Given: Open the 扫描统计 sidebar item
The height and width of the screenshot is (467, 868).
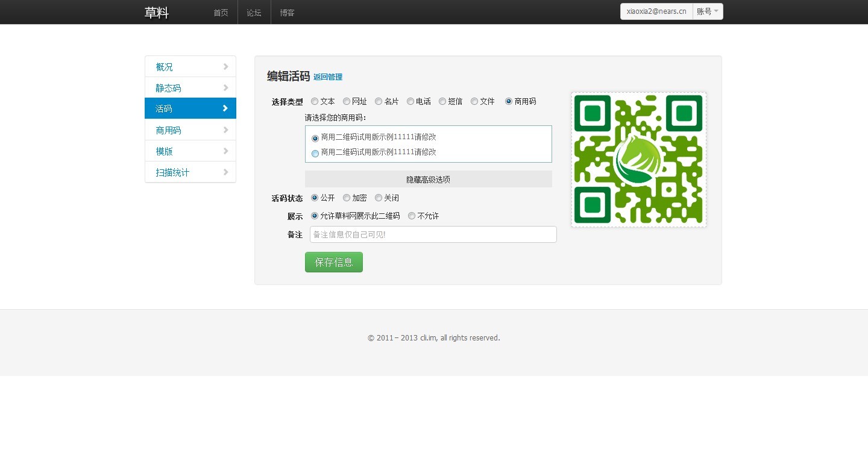Looking at the screenshot, I should click(190, 172).
